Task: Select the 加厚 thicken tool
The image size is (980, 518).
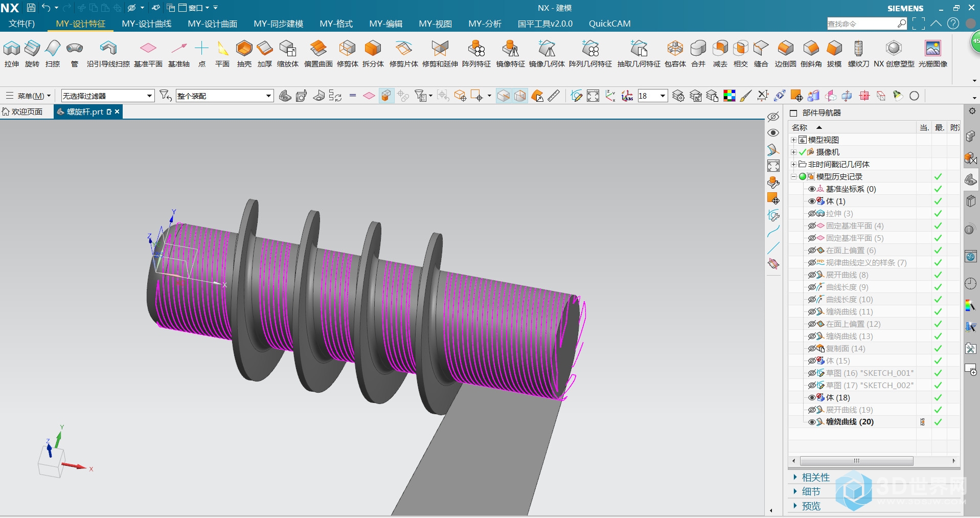Action: click(265, 54)
